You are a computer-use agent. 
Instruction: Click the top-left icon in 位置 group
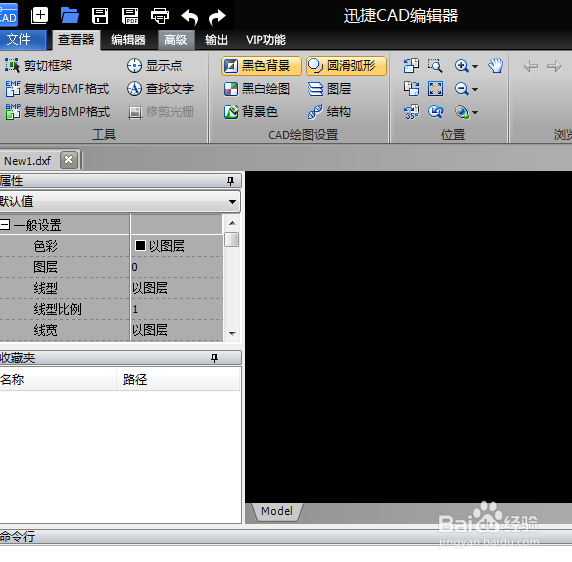pos(411,66)
